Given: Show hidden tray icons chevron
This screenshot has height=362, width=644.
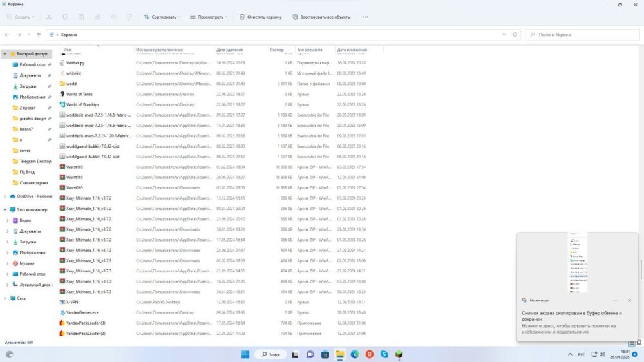Looking at the screenshot, I should pos(570,354).
